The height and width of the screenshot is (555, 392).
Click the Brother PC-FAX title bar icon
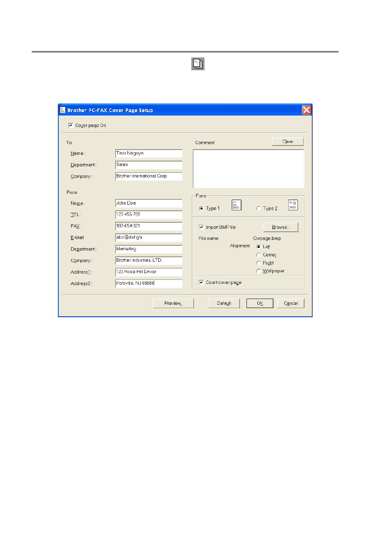(x=63, y=110)
